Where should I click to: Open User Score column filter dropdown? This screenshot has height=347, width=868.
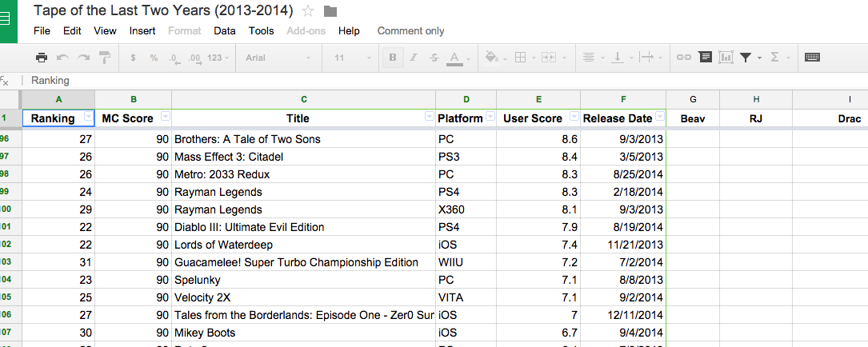[574, 117]
